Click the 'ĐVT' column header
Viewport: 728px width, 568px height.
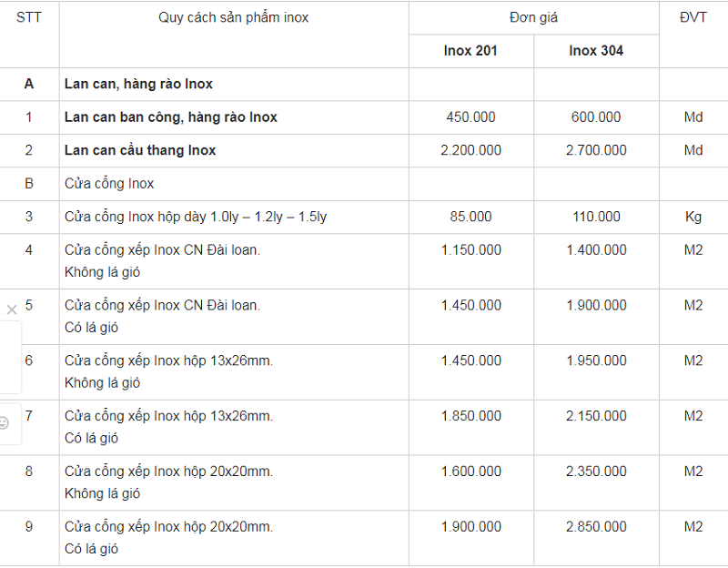tap(693, 17)
